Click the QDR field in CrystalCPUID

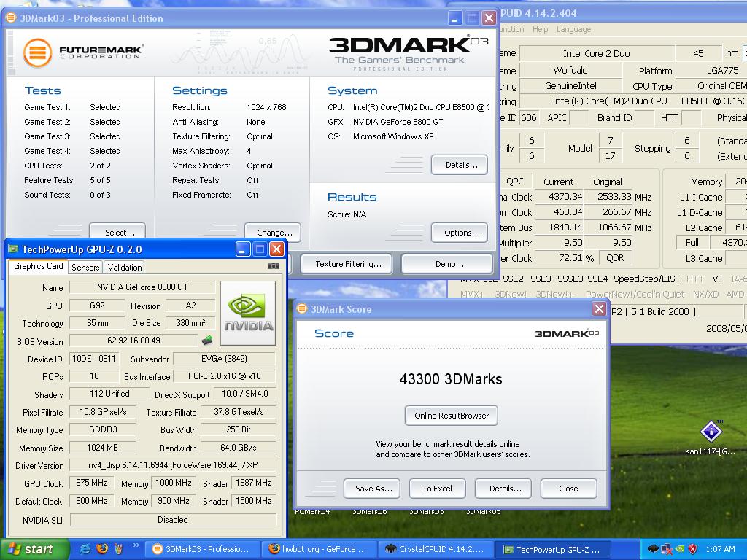pyautogui.click(x=614, y=257)
